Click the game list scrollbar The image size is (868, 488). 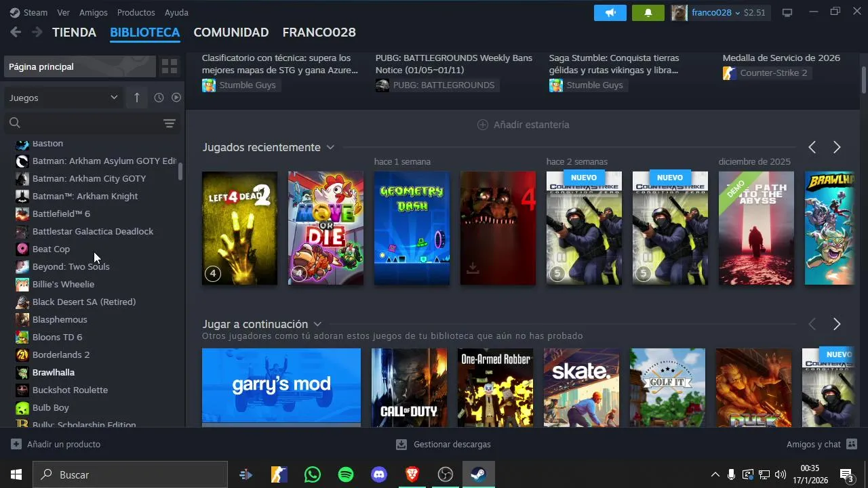pyautogui.click(x=180, y=170)
